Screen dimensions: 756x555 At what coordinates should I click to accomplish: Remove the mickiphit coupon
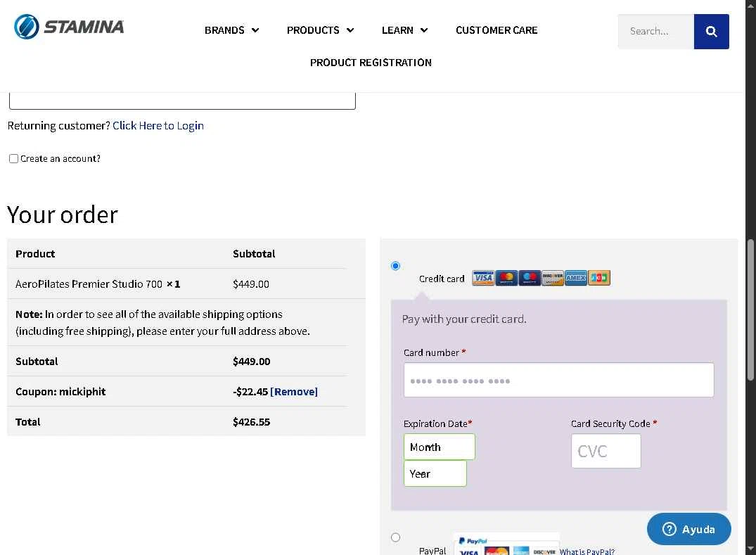294,392
